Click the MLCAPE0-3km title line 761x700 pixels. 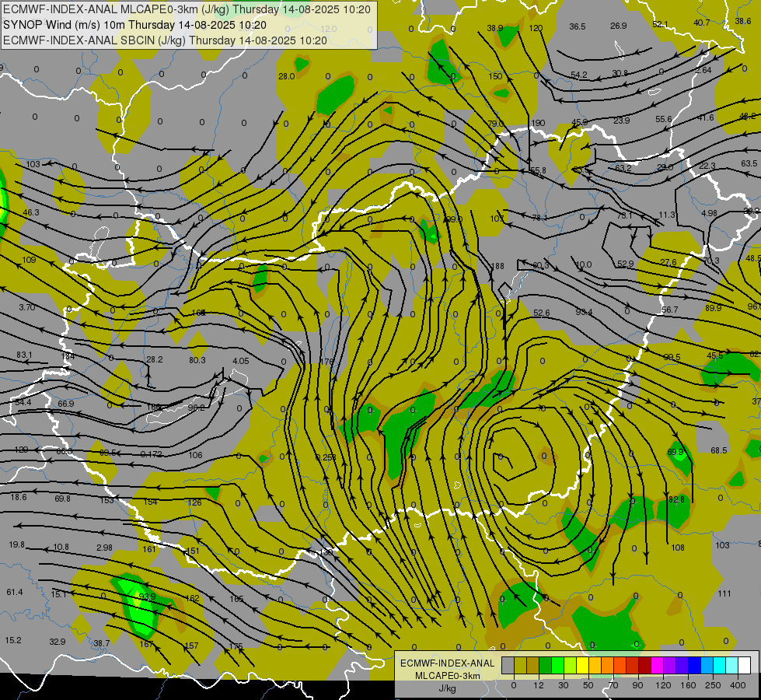(x=187, y=9)
